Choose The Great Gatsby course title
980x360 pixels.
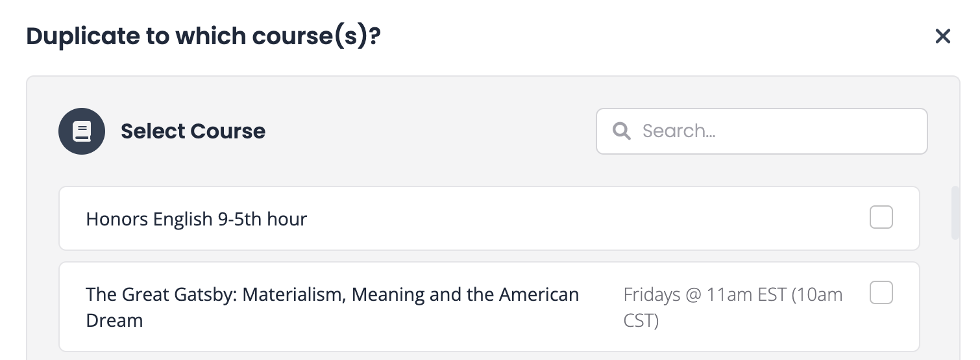point(332,295)
